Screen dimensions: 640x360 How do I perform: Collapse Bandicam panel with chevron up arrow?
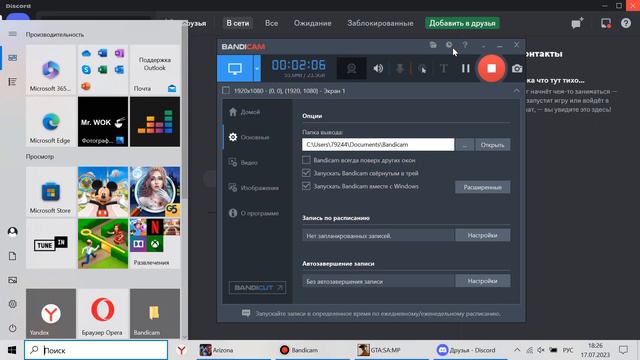tap(516, 91)
